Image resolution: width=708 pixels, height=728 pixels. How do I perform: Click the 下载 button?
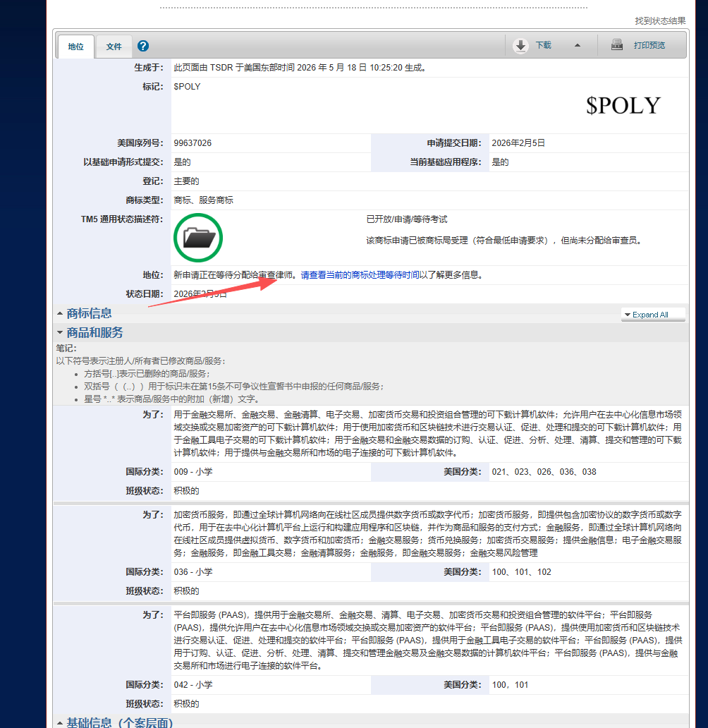coord(543,45)
